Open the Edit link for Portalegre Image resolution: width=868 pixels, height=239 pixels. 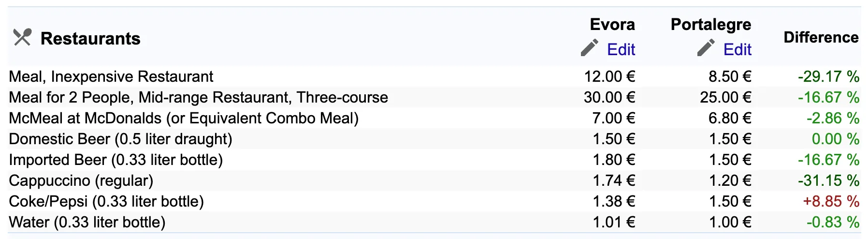[x=738, y=49]
